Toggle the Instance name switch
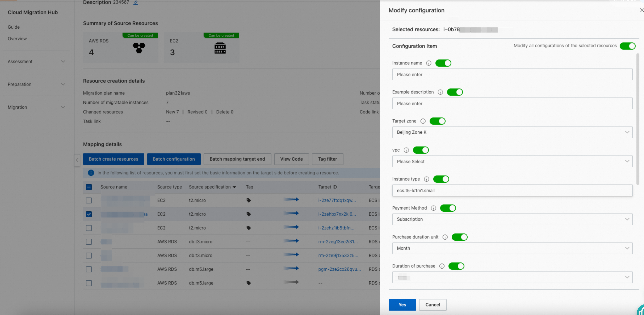Viewport: 644px width, 315px height. 443,63
